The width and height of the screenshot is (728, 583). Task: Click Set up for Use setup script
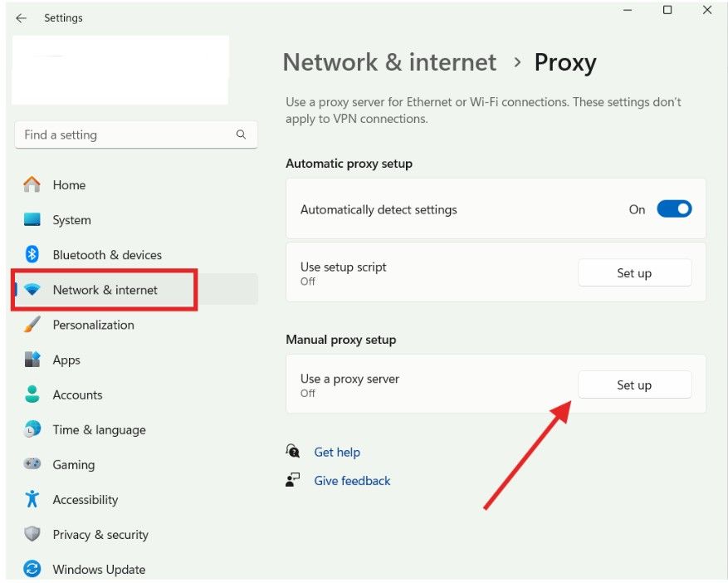pyautogui.click(x=634, y=272)
